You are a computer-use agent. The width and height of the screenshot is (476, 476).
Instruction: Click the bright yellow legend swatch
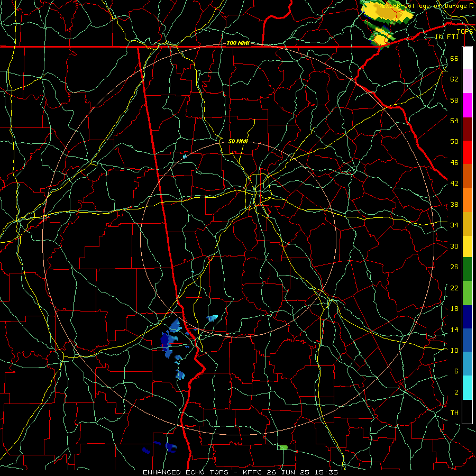[x=467, y=246]
